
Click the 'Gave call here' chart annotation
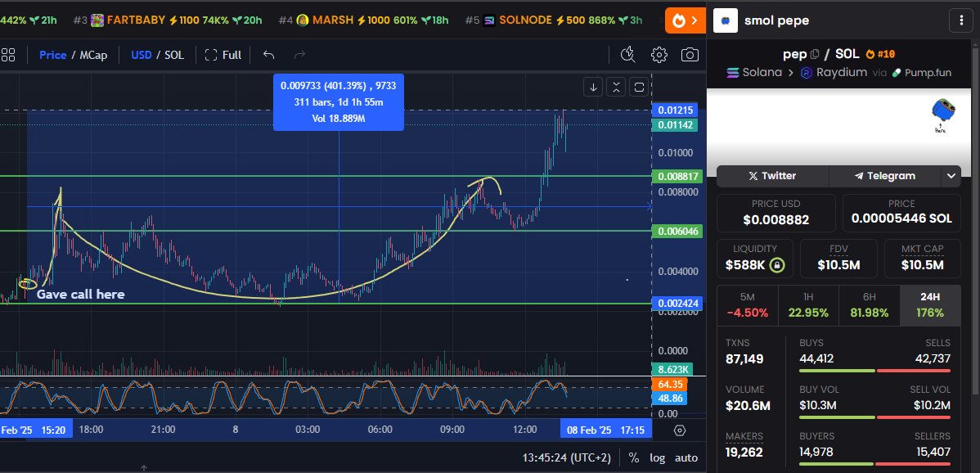[81, 295]
